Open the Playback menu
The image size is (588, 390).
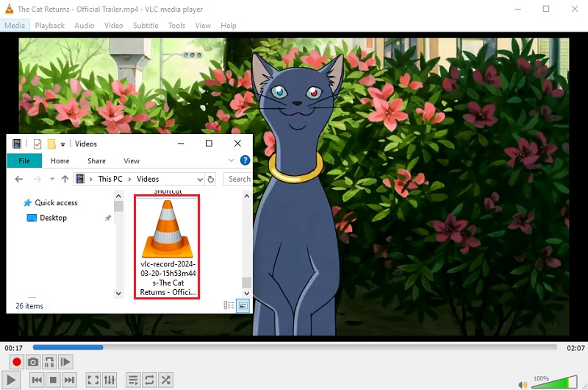pos(50,25)
